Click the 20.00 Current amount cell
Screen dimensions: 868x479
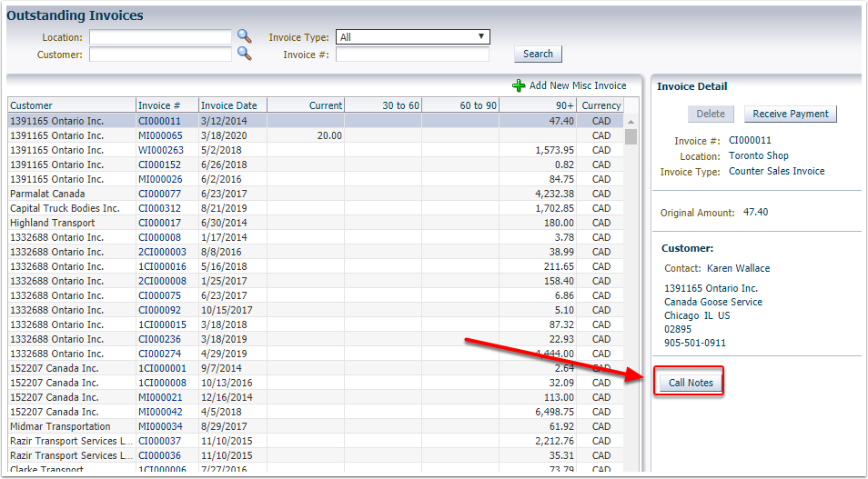306,135
